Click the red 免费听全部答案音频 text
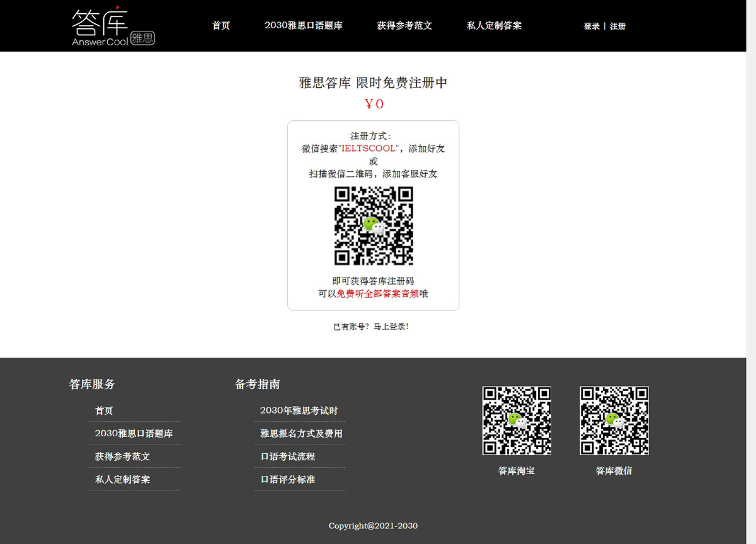Screen dimensions: 756x544 pos(378,293)
